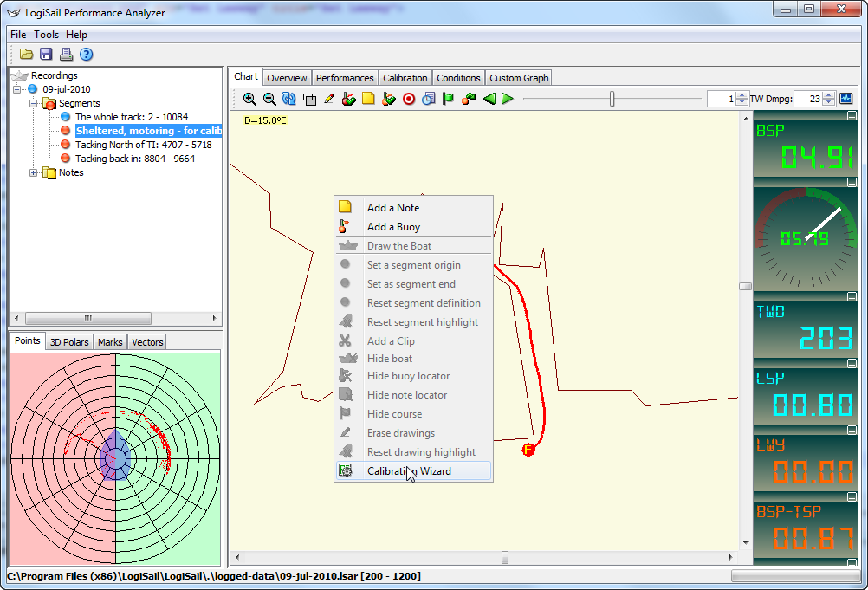Viewport: 868px width, 590px height.
Task: Switch to the Performances tab
Action: 344,78
